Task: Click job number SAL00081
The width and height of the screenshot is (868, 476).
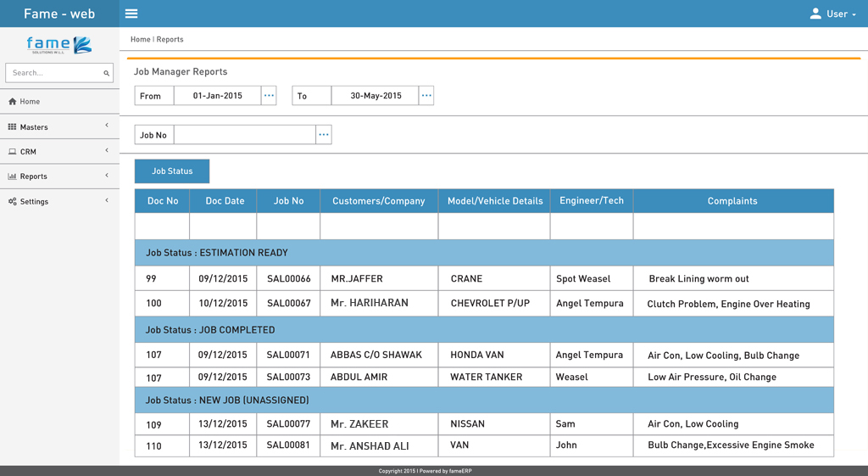Action: tap(288, 445)
